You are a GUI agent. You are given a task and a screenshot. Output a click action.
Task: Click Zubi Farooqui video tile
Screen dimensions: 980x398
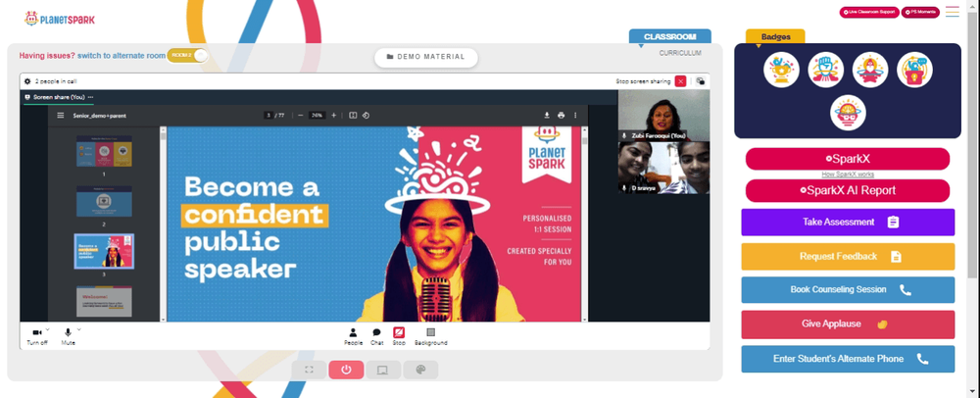(663, 115)
